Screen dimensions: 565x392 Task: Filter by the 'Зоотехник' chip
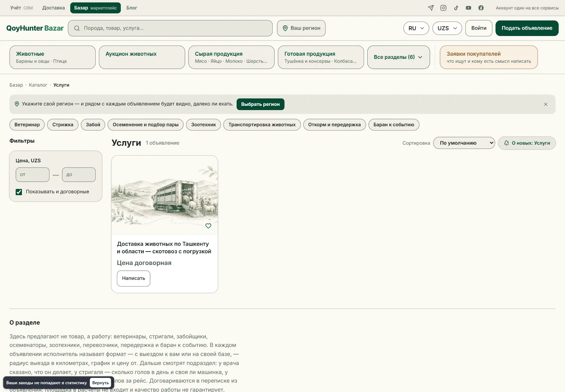203,125
